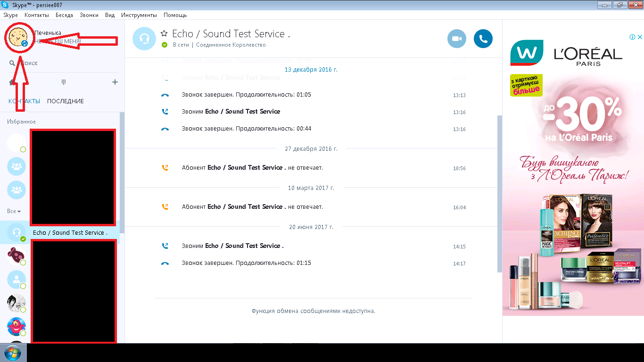The height and width of the screenshot is (362, 644).
Task: Open the L'Oréal Paris advertisement banner
Action: point(573,174)
